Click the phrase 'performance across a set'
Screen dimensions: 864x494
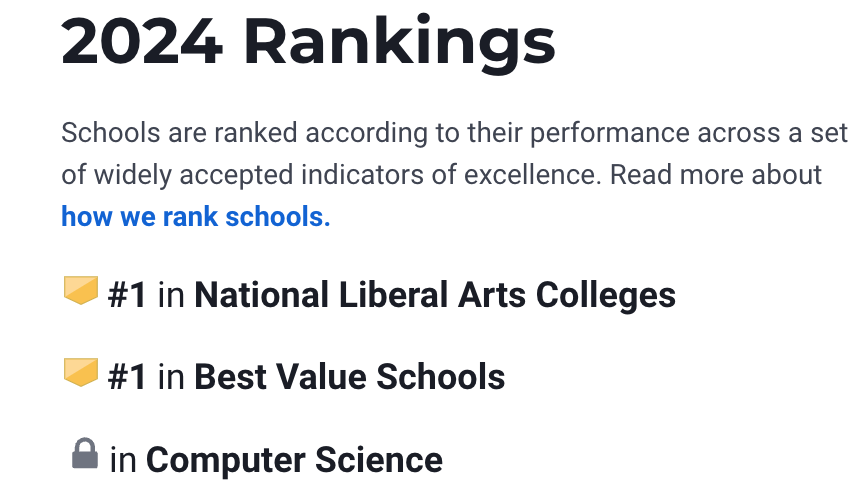689,133
